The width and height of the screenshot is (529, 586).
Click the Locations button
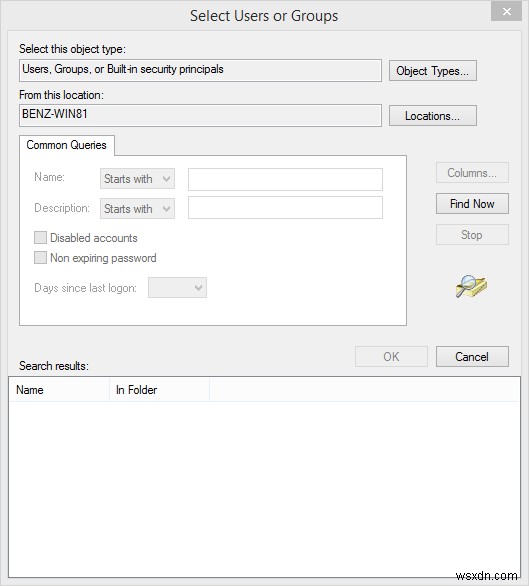coord(433,116)
